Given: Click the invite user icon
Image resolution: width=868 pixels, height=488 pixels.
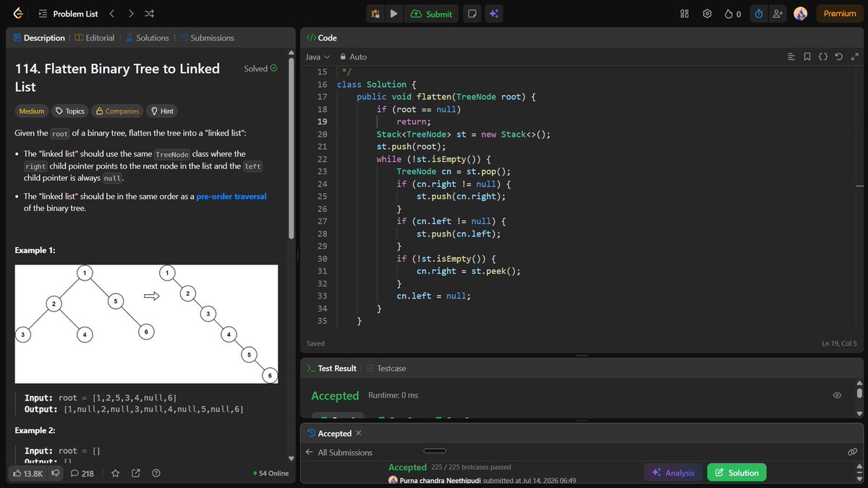Looking at the screenshot, I should coord(778,14).
